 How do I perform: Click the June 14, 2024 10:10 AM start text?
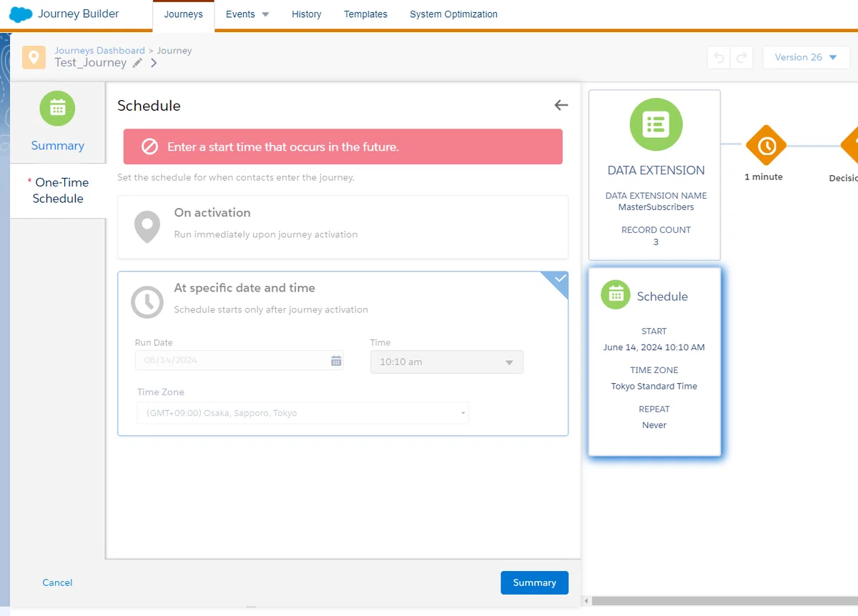pyautogui.click(x=654, y=347)
